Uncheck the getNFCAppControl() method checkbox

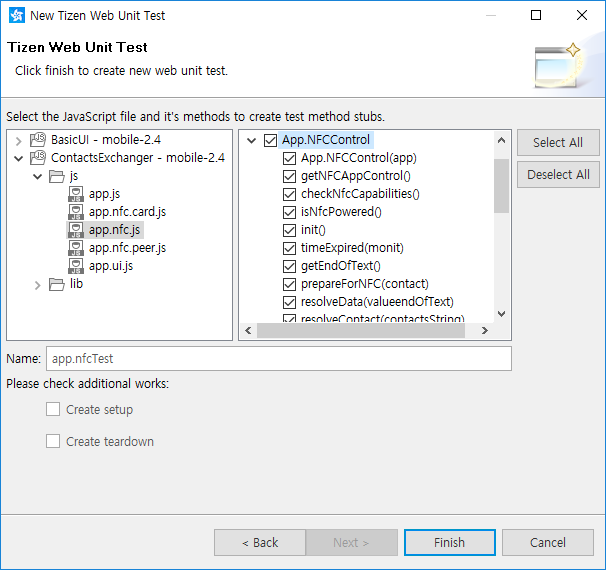click(290, 176)
